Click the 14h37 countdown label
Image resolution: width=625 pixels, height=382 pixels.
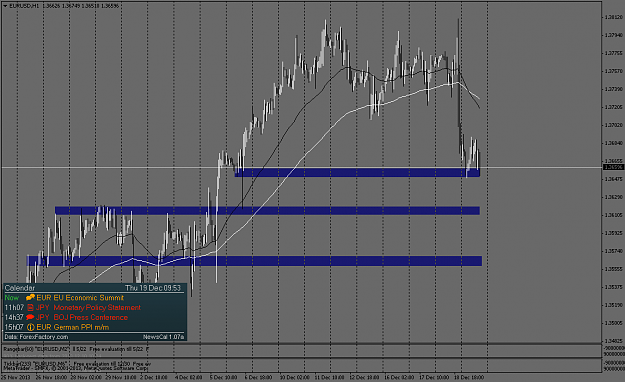[x=14, y=317]
